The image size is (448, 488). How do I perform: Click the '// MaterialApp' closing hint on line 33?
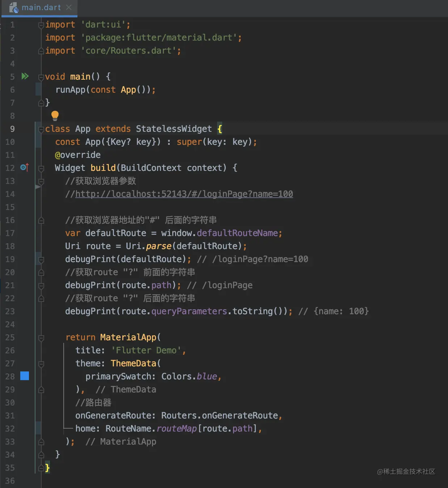point(121,442)
